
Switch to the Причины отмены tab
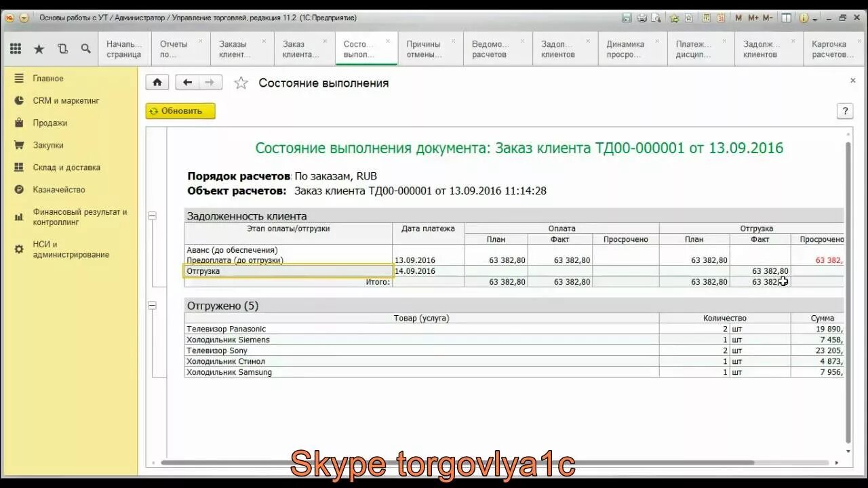coord(430,49)
